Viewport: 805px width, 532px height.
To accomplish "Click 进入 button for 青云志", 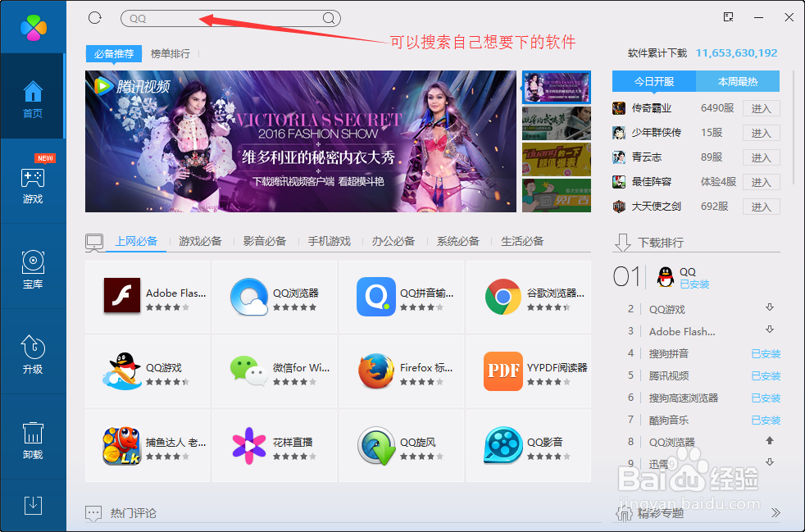I will click(762, 157).
